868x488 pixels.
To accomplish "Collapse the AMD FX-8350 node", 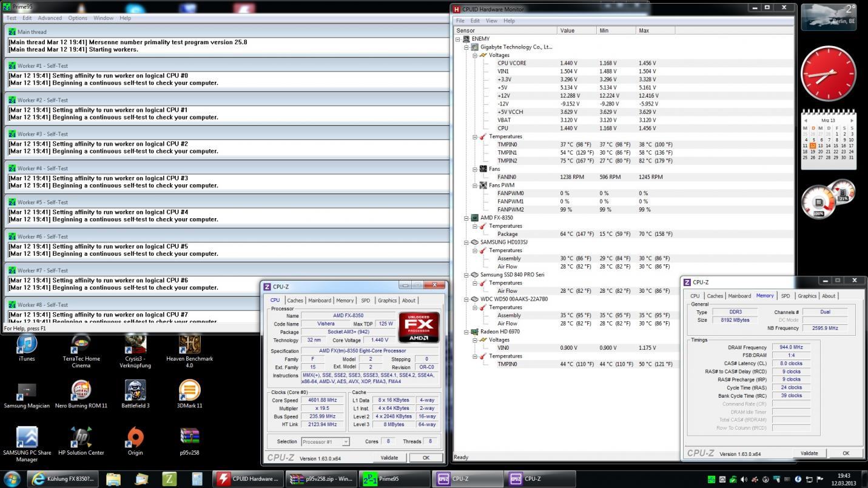I will click(466, 218).
